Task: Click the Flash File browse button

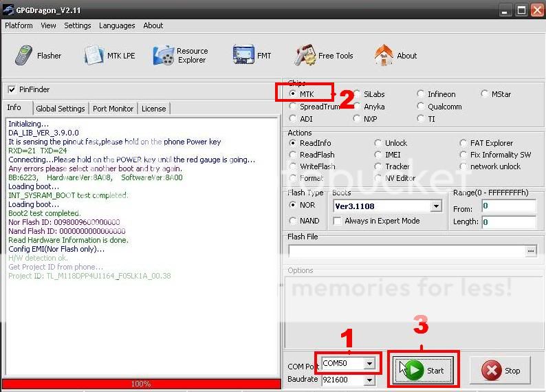Action: [x=530, y=252]
